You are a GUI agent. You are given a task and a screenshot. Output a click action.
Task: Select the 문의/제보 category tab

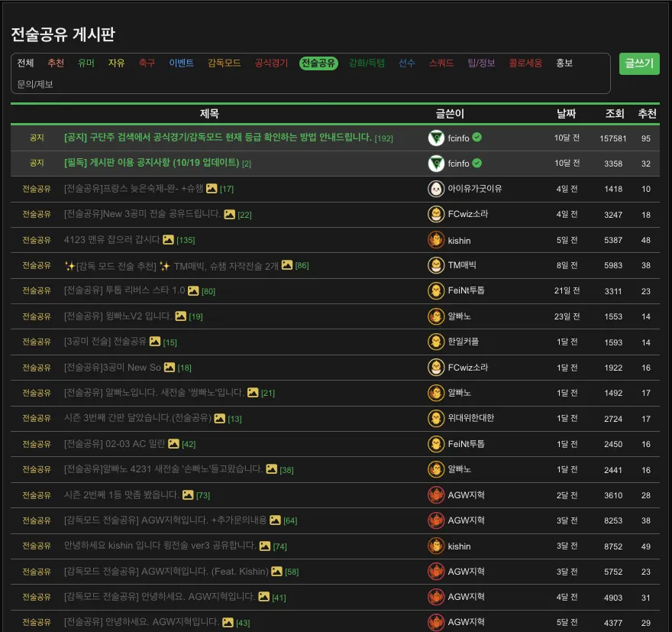pyautogui.click(x=35, y=84)
